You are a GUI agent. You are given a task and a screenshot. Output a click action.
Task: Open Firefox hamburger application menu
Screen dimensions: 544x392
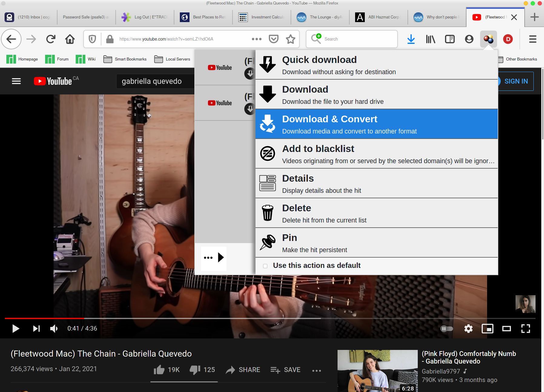533,39
